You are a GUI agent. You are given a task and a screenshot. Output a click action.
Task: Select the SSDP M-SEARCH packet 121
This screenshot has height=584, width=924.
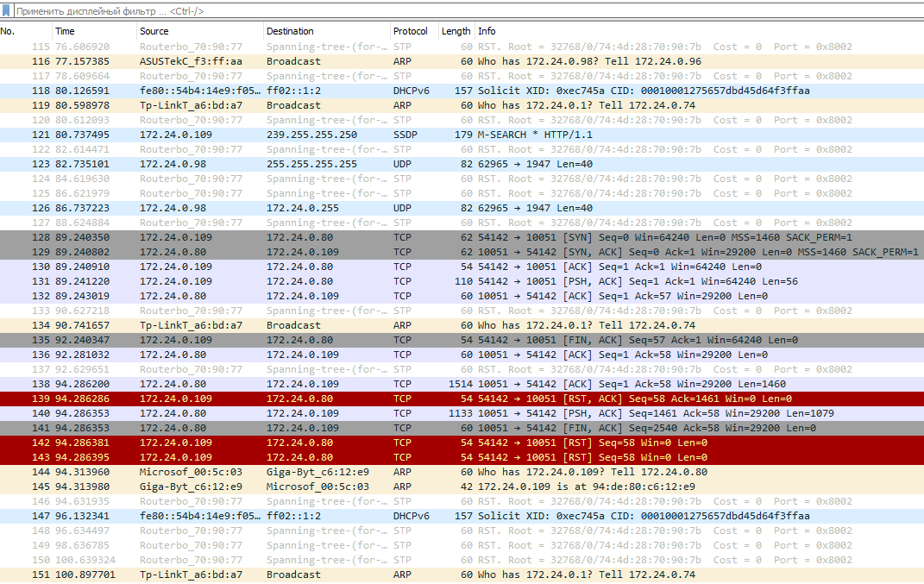coord(345,135)
